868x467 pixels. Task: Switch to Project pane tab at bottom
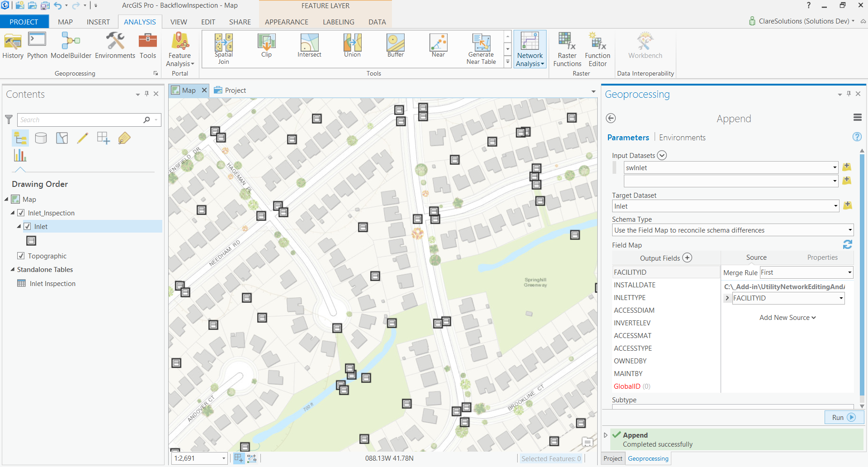point(613,458)
